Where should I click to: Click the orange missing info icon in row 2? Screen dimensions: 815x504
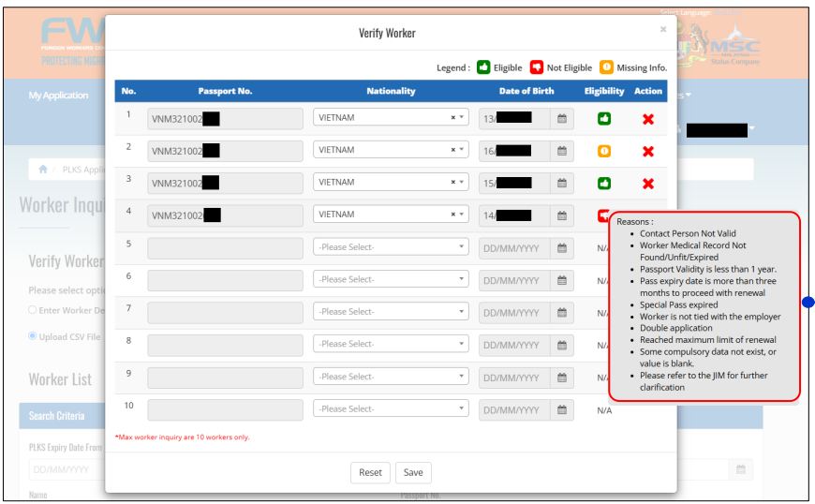(x=604, y=151)
